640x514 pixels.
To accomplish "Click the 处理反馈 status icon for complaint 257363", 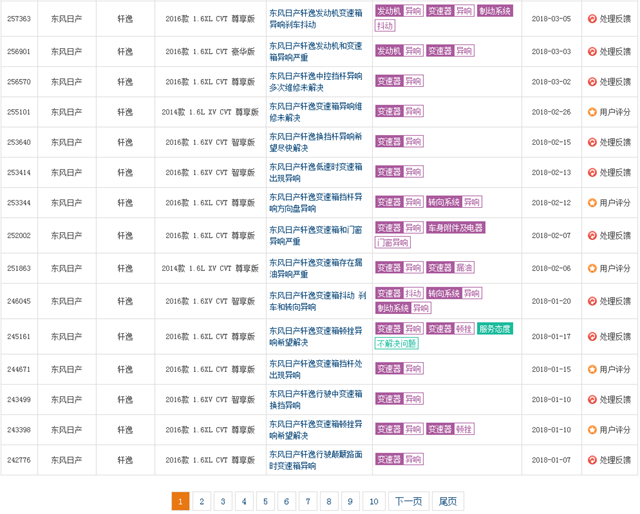I will [592, 19].
